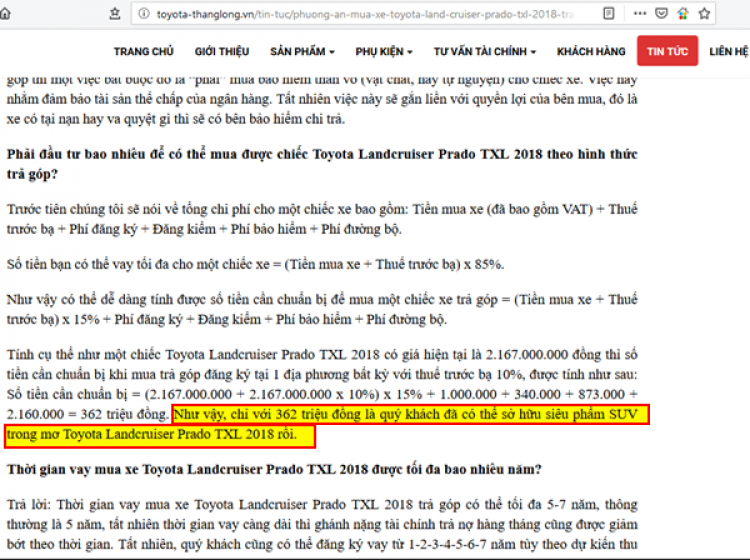Click paragraph starting 'Trả lời: Thời gian vay'
Viewport: 750px width, 560px height.
pos(322,525)
